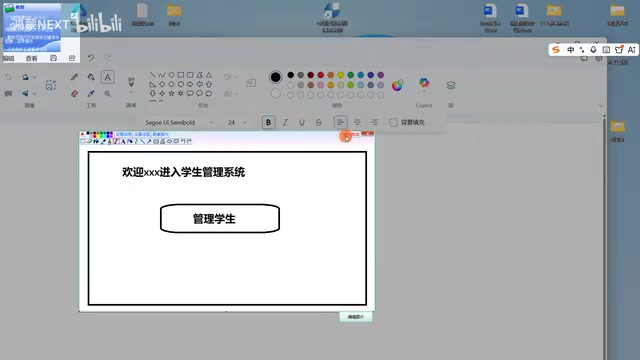Select the white Color 2 swatch
640x360 pixels.
tap(276, 93)
